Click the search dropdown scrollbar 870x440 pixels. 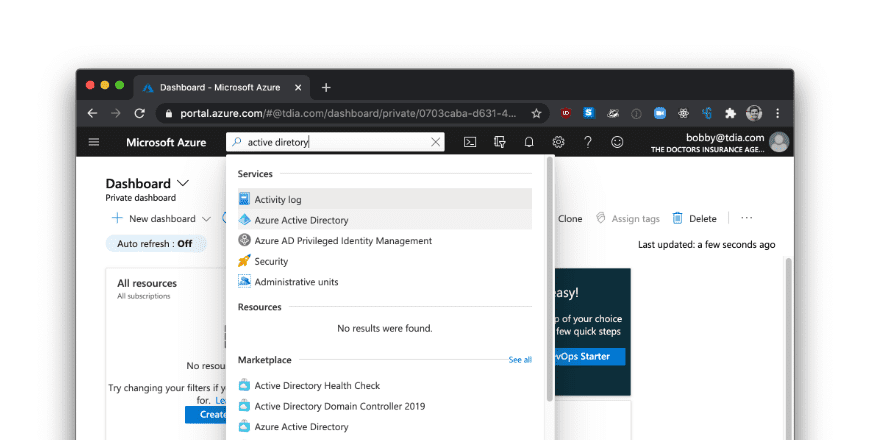click(550, 279)
